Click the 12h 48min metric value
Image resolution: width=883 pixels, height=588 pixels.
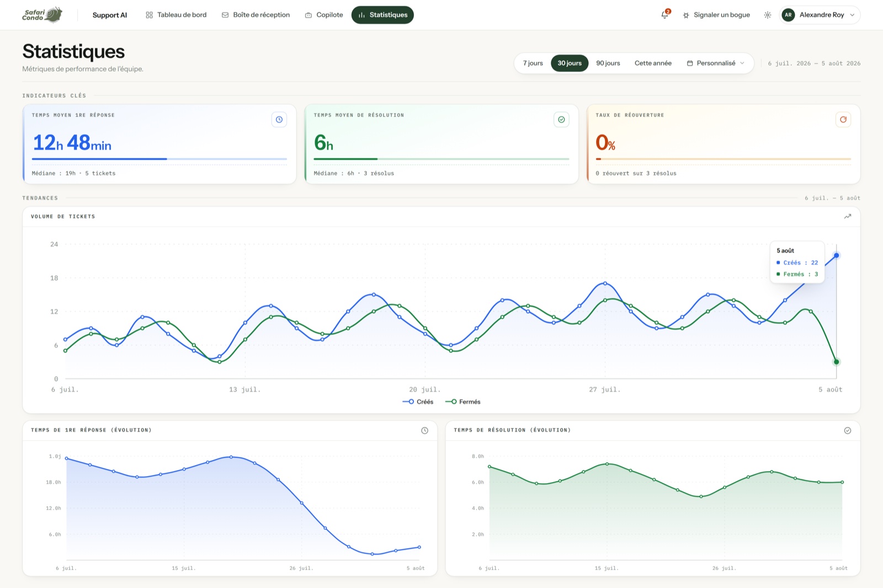(x=72, y=143)
